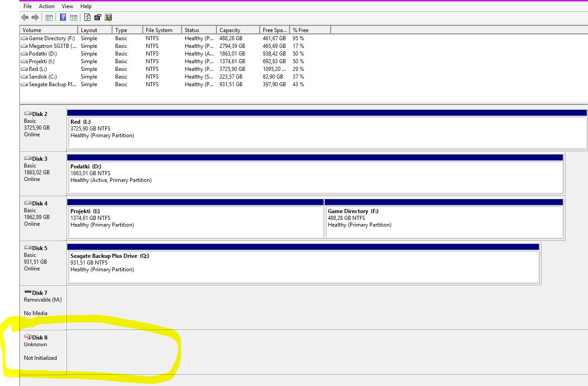
Task: Select the Megatron SG3TB volume icon
Action: point(24,46)
